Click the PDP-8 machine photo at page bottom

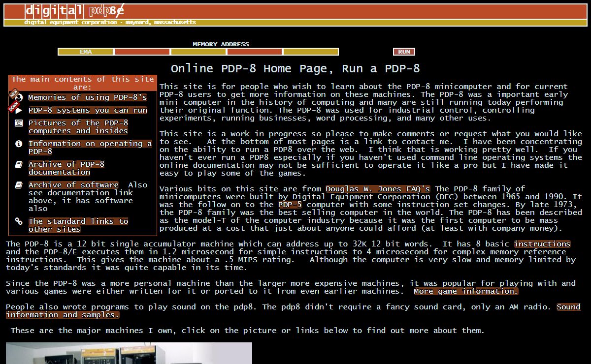point(129,353)
